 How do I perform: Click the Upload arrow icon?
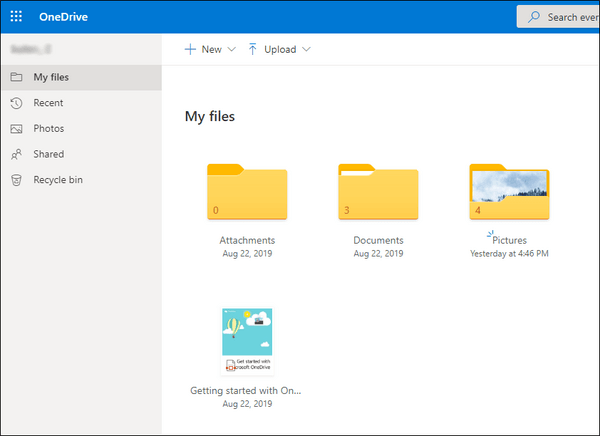coord(252,49)
